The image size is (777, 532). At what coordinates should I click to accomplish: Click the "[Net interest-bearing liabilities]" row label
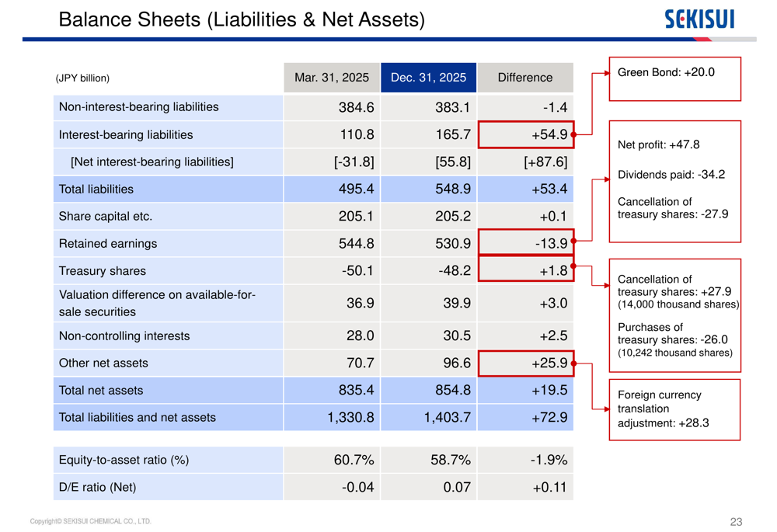pyautogui.click(x=152, y=162)
